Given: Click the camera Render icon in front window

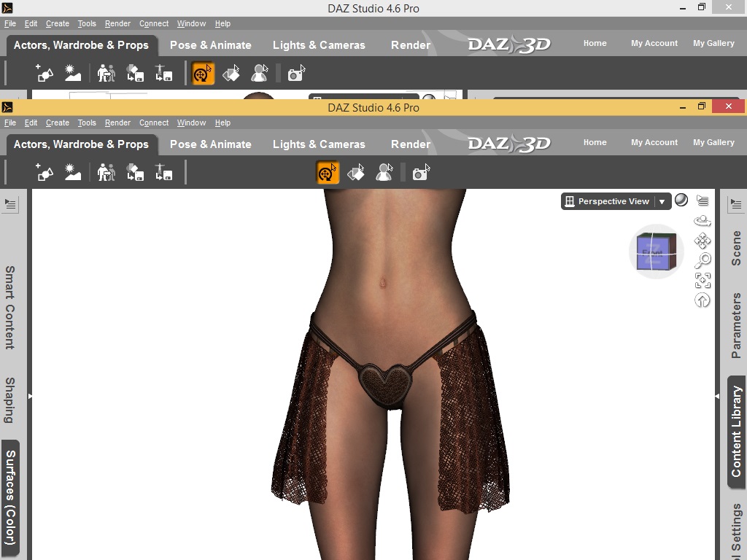Looking at the screenshot, I should [x=421, y=172].
